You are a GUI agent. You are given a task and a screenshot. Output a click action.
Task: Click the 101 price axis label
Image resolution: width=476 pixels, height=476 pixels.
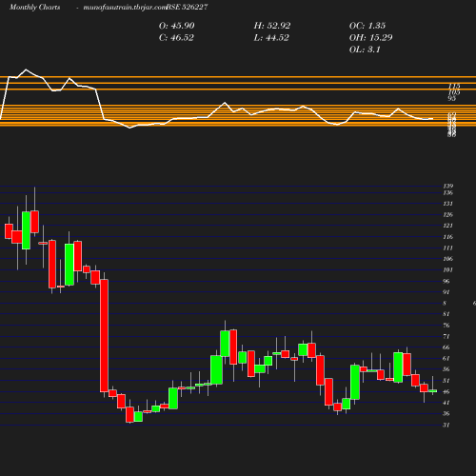pos(448,270)
